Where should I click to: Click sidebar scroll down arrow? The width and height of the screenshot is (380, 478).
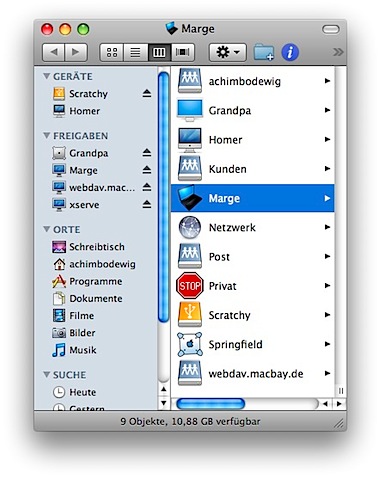tap(163, 403)
